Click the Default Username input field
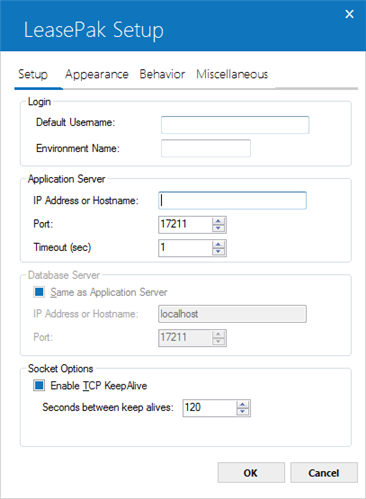 [235, 125]
